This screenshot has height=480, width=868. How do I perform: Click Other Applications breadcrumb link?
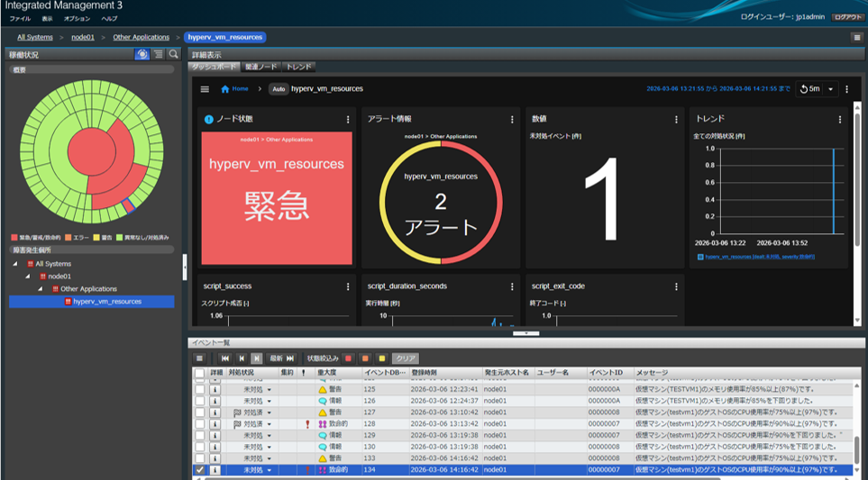142,38
